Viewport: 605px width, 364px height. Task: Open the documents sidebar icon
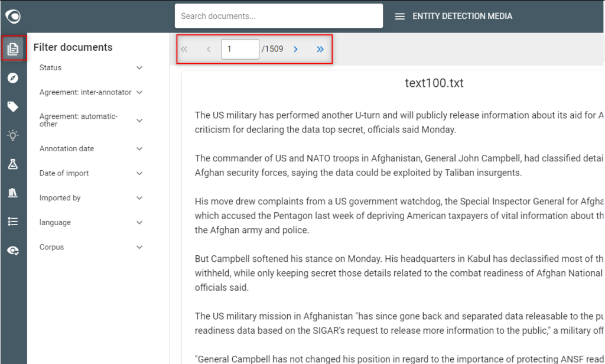pyautogui.click(x=13, y=48)
